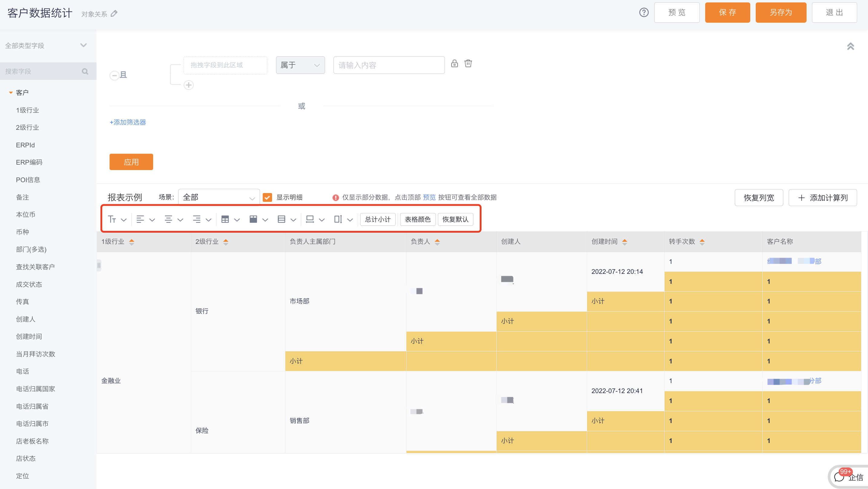Sort the table by 创建时间 column
The width and height of the screenshot is (868, 489).
pyautogui.click(x=625, y=242)
